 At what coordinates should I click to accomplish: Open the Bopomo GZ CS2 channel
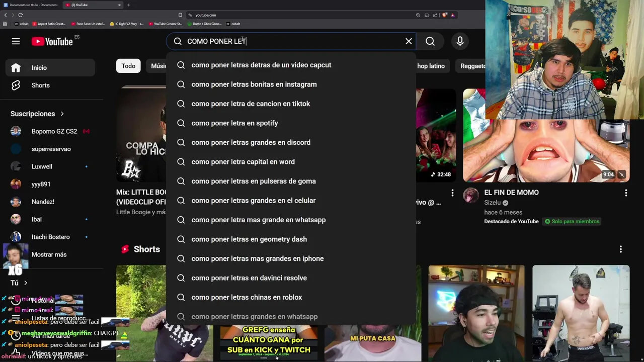(x=50, y=131)
